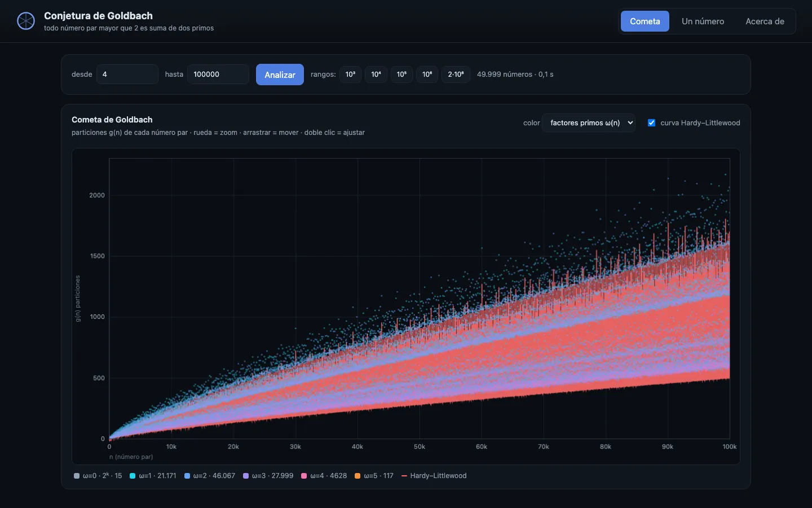Click the 2000 y-axis label
The height and width of the screenshot is (508, 812).
tap(97, 195)
